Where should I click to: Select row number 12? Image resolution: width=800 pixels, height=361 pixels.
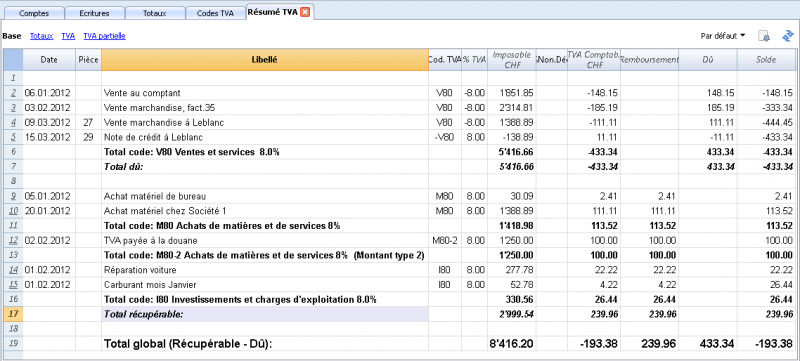(13, 241)
